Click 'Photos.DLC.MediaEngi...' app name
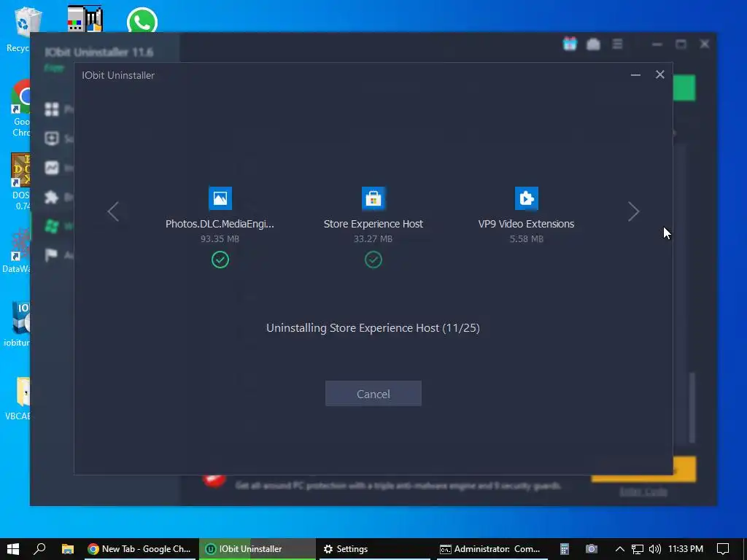Screen dimensions: 747x560 click(x=220, y=224)
